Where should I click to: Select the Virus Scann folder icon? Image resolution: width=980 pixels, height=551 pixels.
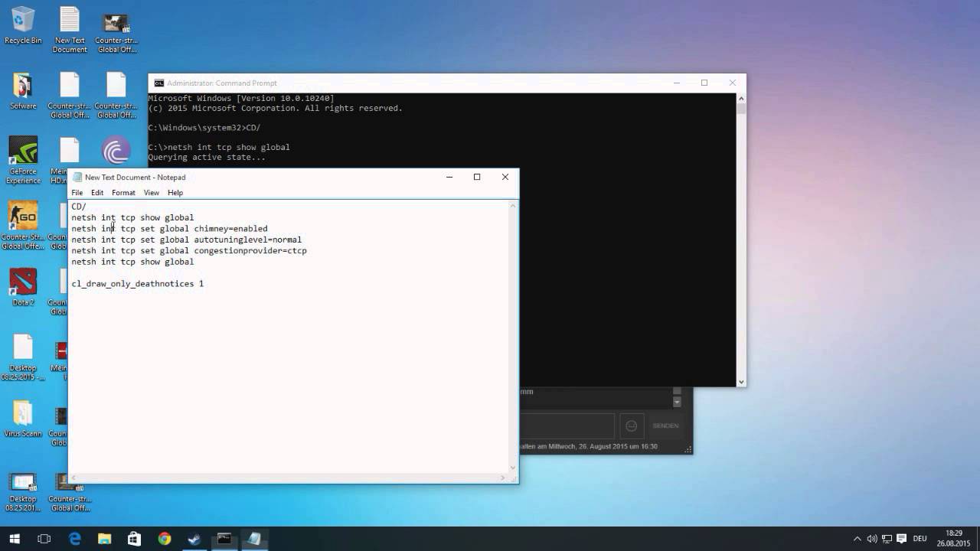[x=23, y=419]
